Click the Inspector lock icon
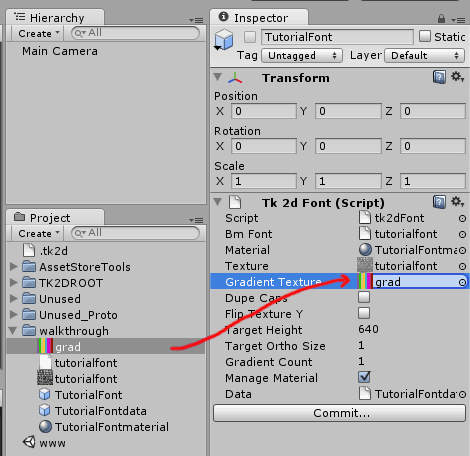Screen dimensions: 470x456 coord(441,19)
